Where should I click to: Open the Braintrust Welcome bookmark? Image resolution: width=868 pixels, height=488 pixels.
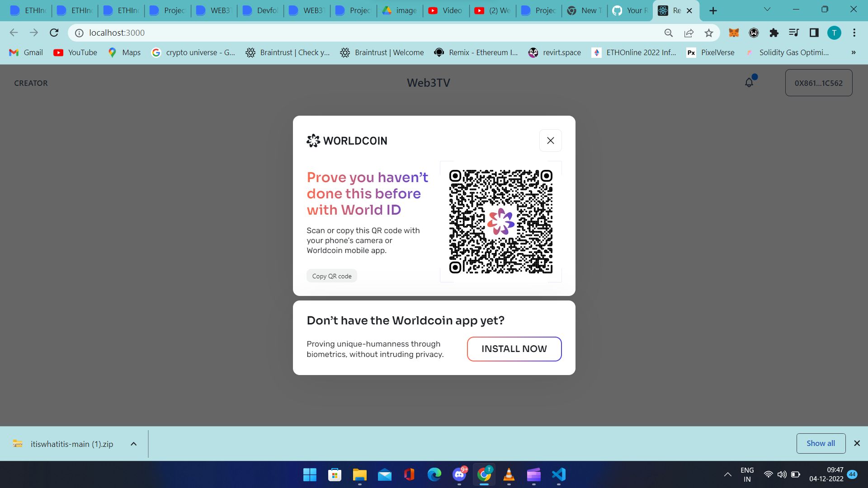point(382,52)
